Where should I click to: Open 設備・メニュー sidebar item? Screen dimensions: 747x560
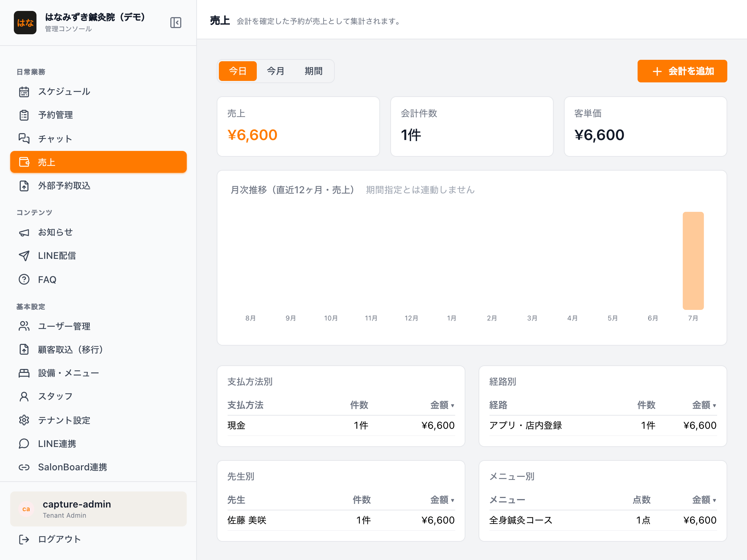click(x=98, y=373)
